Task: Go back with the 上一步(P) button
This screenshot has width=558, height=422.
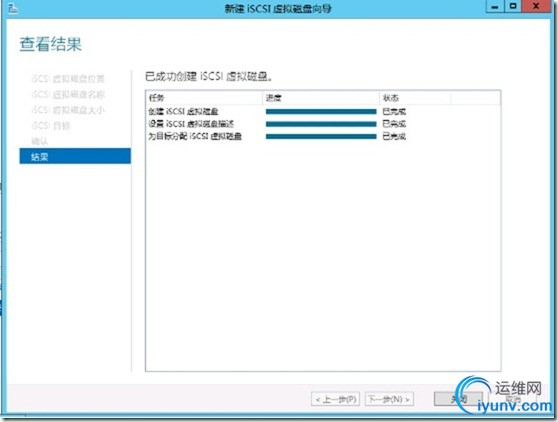Action: pyautogui.click(x=335, y=399)
